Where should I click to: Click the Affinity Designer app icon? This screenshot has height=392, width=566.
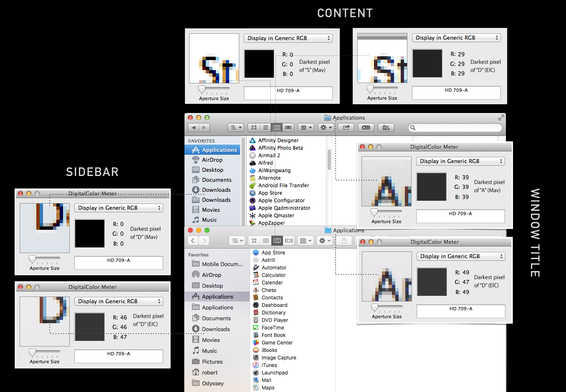[253, 141]
